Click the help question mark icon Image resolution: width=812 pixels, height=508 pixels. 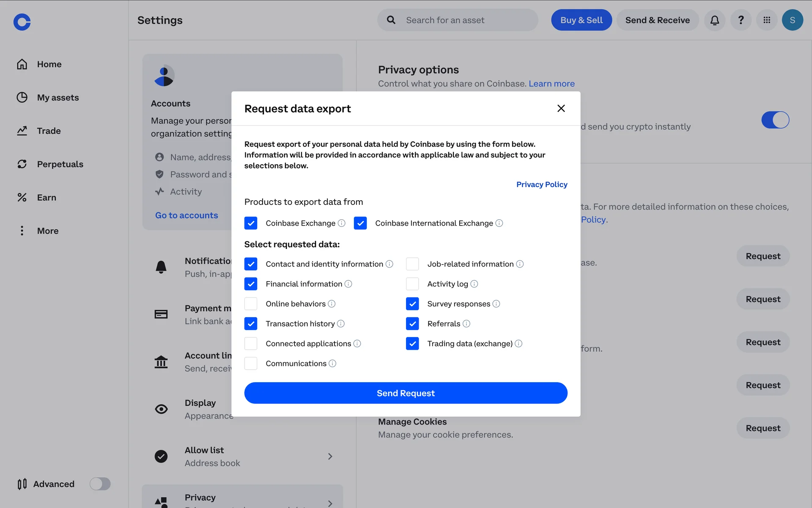[741, 20]
